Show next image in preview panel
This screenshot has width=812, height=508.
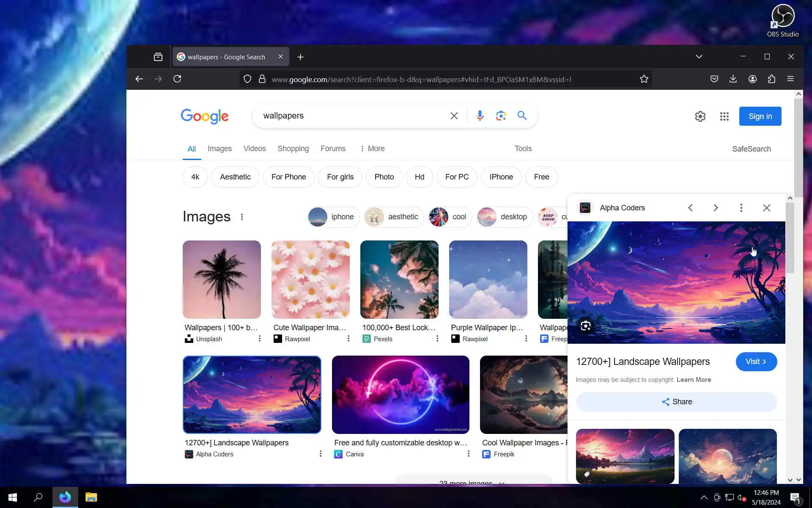(x=716, y=208)
